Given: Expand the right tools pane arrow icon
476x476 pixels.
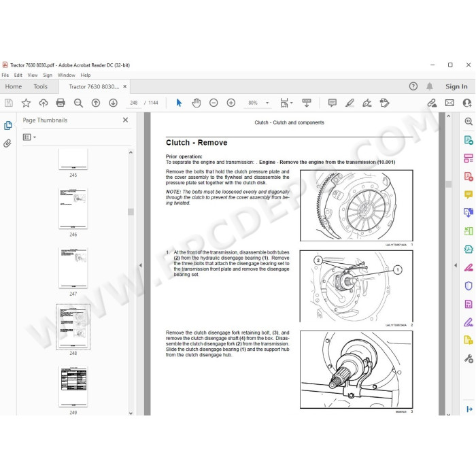Looking at the screenshot, I should click(469, 409).
